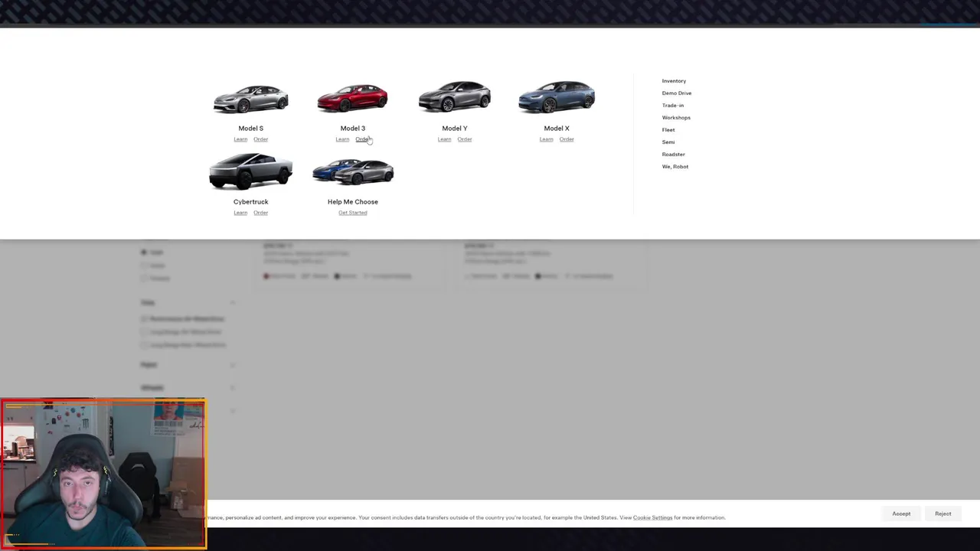Click the blue Model X car image
The width and height of the screenshot is (980, 551).
557,97
